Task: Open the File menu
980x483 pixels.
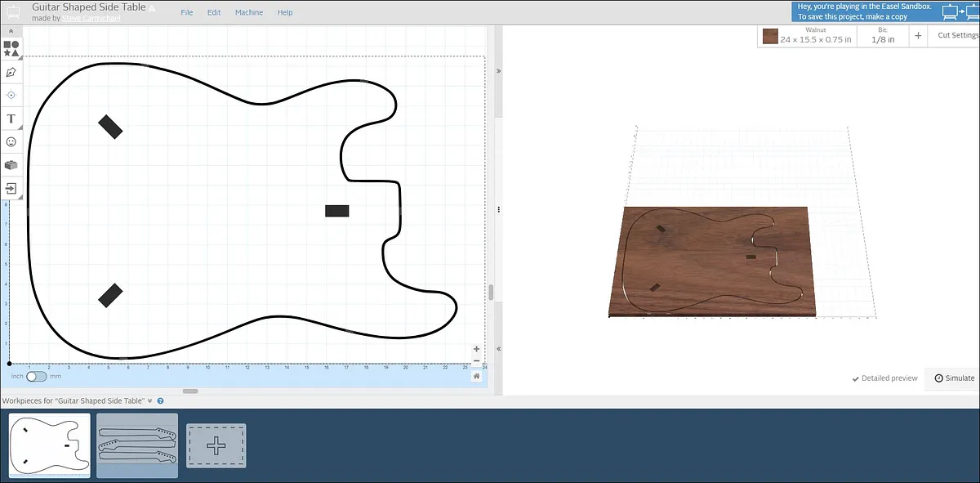Action: pyautogui.click(x=187, y=12)
